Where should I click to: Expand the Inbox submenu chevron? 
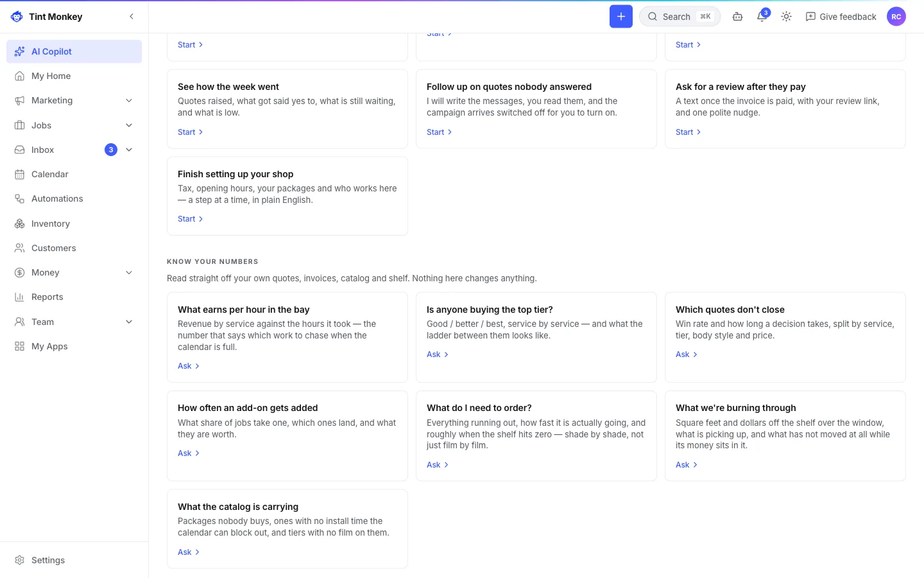click(129, 150)
